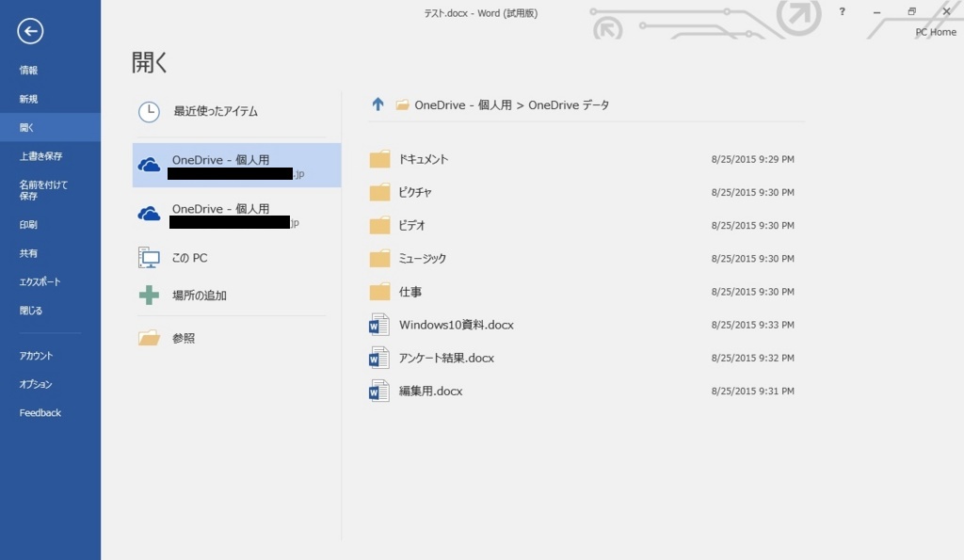Click OneDrive - 個人用 in the breadcrumb
Viewport: 964px width, 560px height.
[463, 105]
